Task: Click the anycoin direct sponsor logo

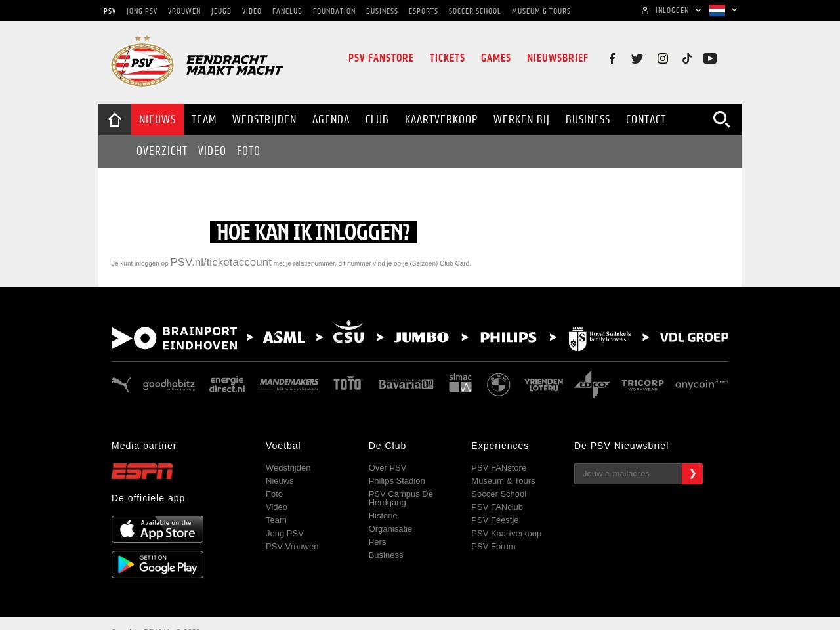Action: pyautogui.click(x=702, y=384)
